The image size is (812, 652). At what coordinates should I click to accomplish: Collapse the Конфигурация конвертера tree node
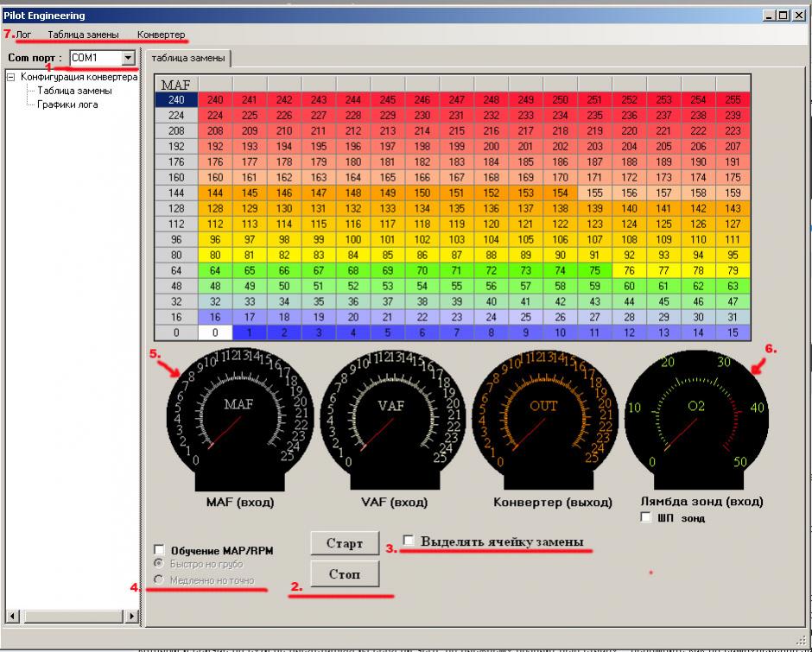click(11, 77)
